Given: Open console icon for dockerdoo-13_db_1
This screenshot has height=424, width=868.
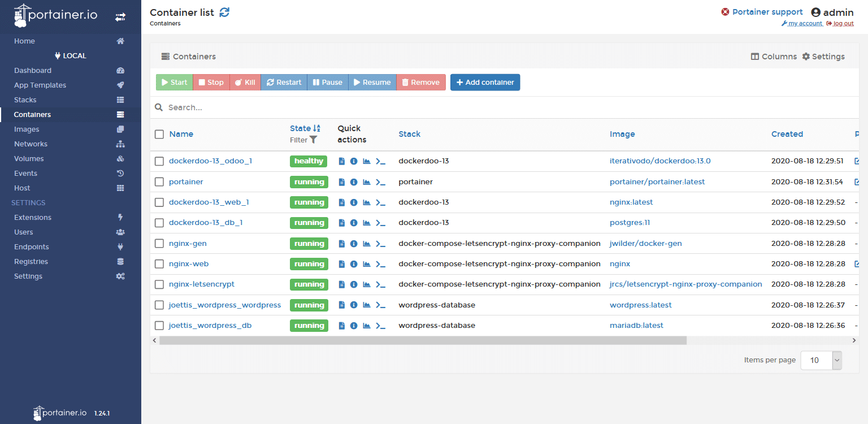Looking at the screenshot, I should pyautogui.click(x=380, y=223).
